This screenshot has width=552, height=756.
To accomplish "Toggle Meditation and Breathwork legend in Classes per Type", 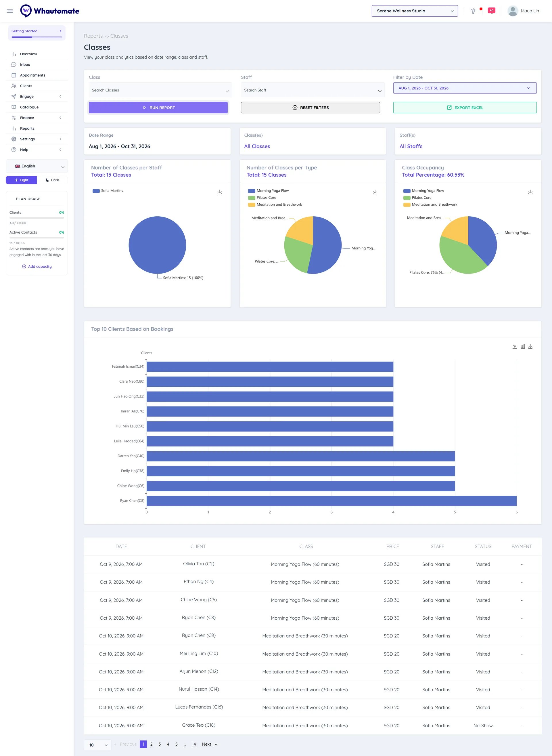I will (275, 205).
